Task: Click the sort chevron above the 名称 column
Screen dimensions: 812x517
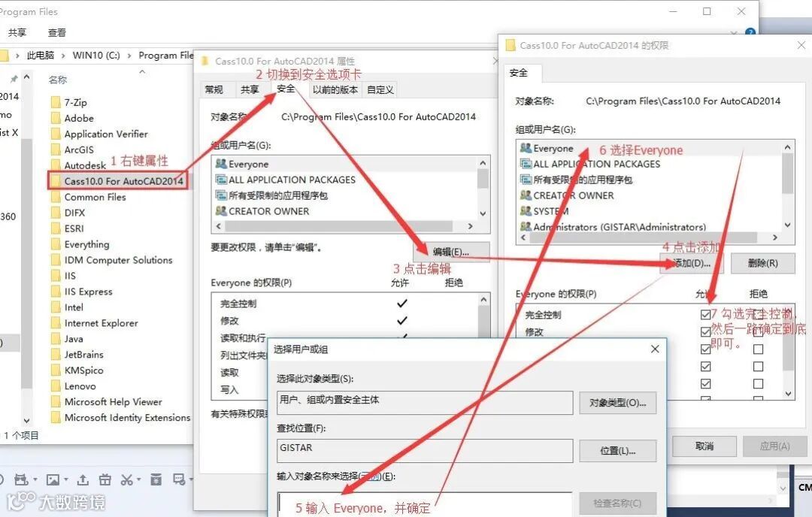Action: click(142, 72)
